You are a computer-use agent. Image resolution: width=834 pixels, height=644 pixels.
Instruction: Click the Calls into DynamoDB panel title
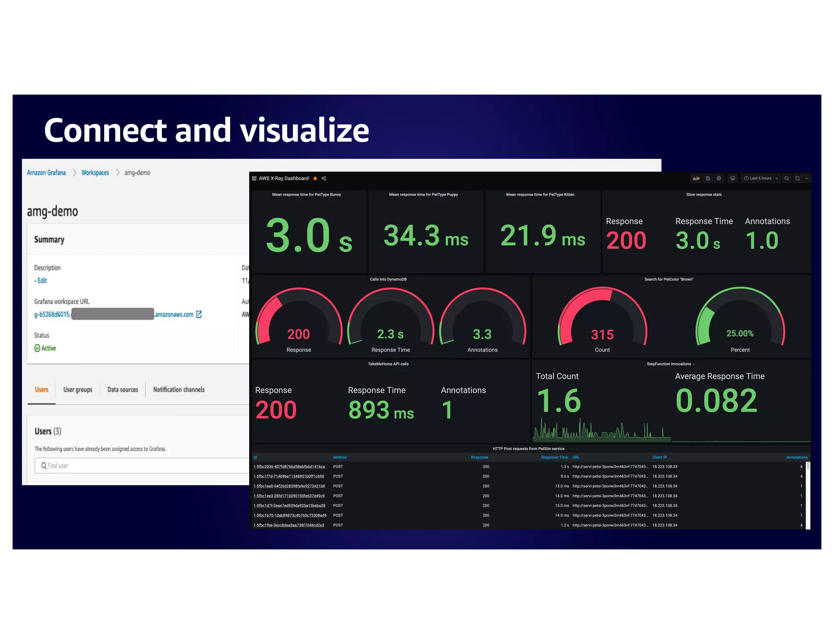pos(388,279)
